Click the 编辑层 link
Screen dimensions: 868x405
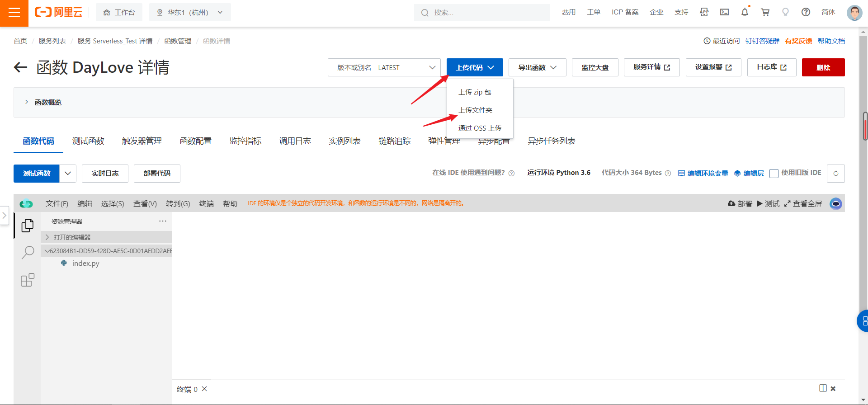pyautogui.click(x=749, y=174)
